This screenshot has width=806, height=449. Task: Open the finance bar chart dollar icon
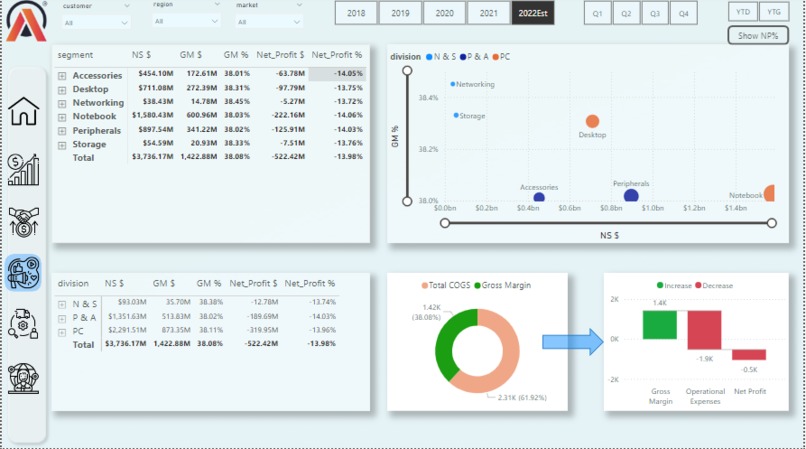pos(24,169)
